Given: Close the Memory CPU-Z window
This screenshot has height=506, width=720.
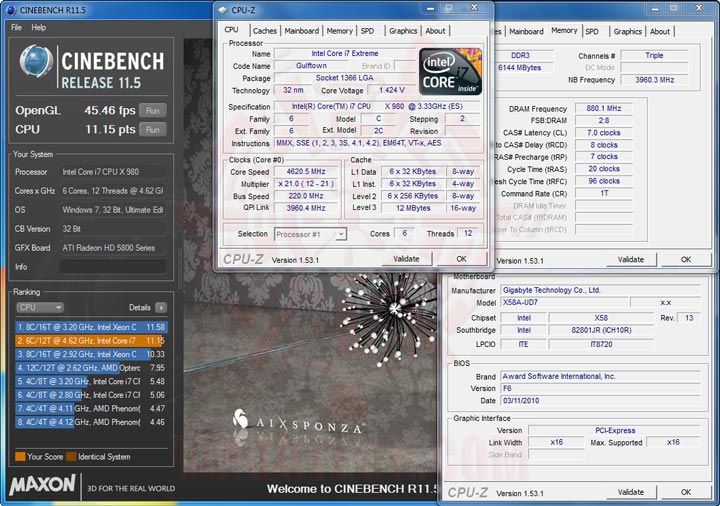Looking at the screenshot, I should click(x=699, y=8).
